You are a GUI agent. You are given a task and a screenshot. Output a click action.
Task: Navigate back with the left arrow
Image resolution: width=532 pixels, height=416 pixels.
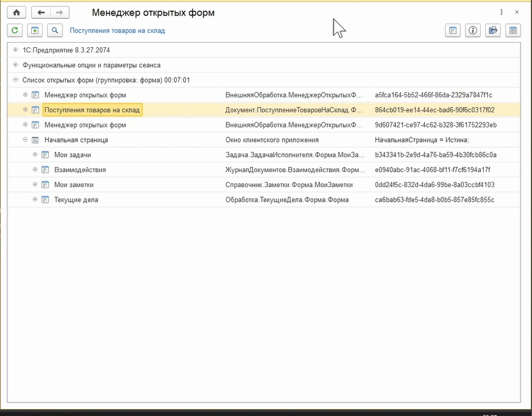click(41, 12)
